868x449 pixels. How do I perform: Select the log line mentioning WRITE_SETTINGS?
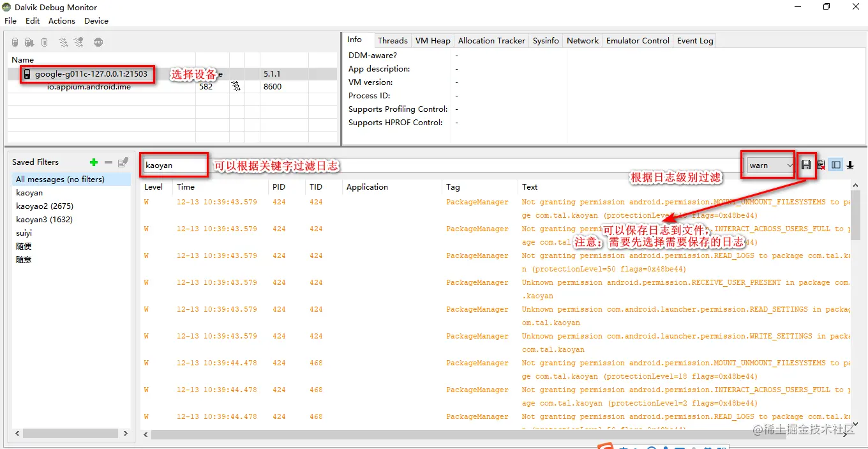(496, 342)
